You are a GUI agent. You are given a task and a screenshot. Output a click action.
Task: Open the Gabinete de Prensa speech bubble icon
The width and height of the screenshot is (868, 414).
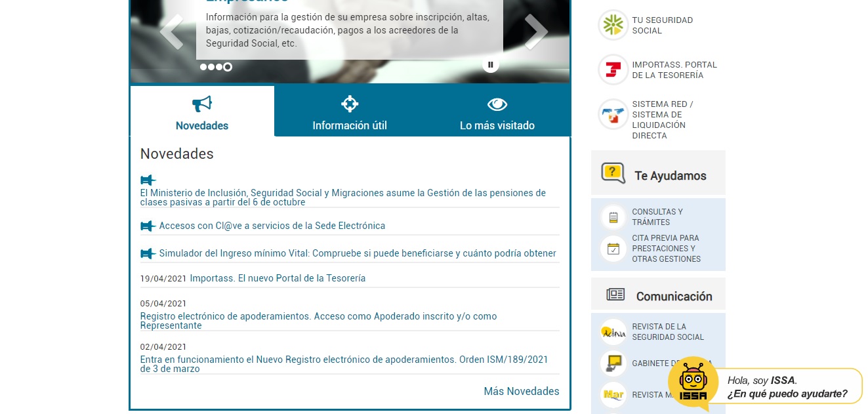pos(613,363)
